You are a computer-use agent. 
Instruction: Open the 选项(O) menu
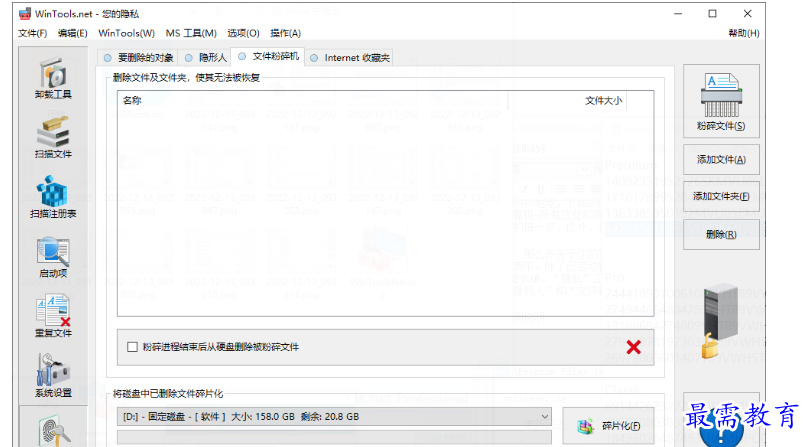pyautogui.click(x=243, y=33)
